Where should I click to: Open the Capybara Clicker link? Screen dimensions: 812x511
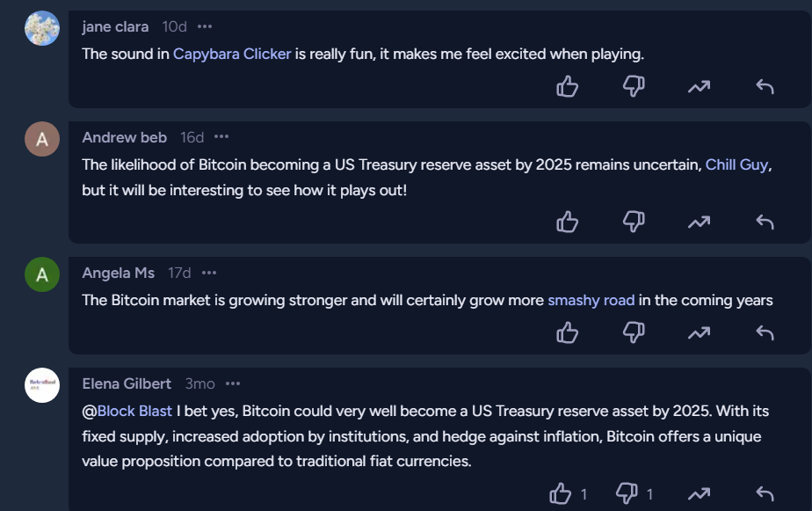[232, 54]
